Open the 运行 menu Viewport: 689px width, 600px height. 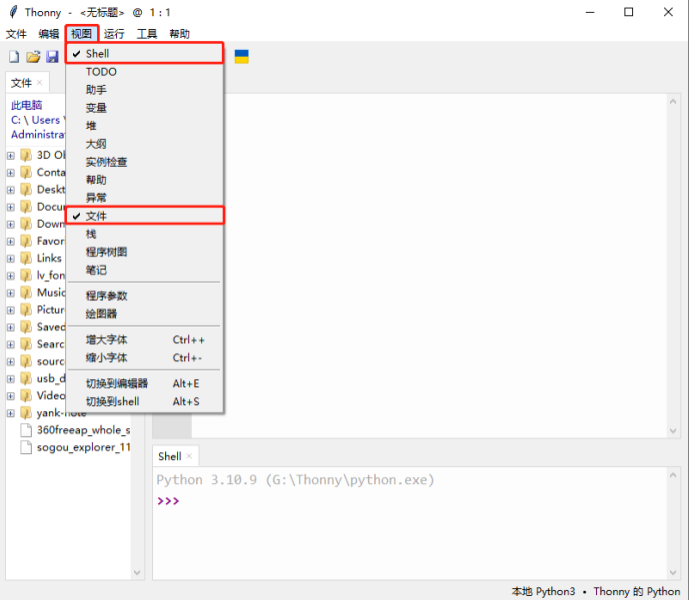pyautogui.click(x=114, y=34)
